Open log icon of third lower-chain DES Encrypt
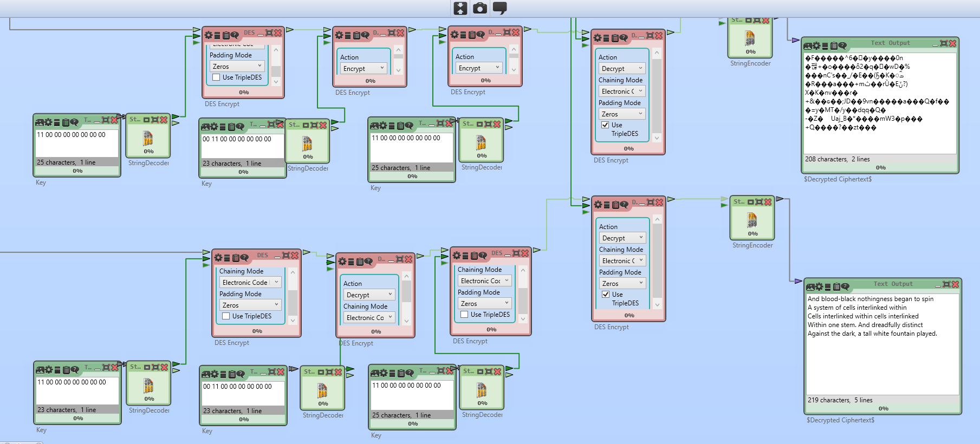Screen dimensions: 980x444 pyautogui.click(x=474, y=256)
